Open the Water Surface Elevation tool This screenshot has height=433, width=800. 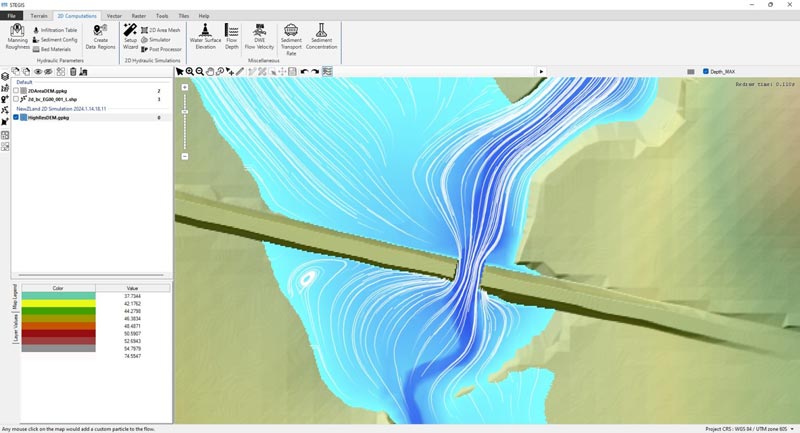pyautogui.click(x=204, y=38)
